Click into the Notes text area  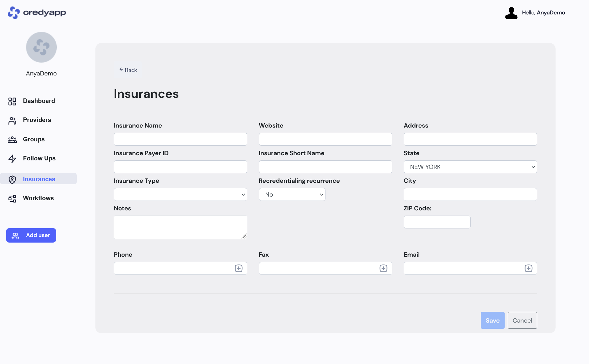pyautogui.click(x=180, y=227)
